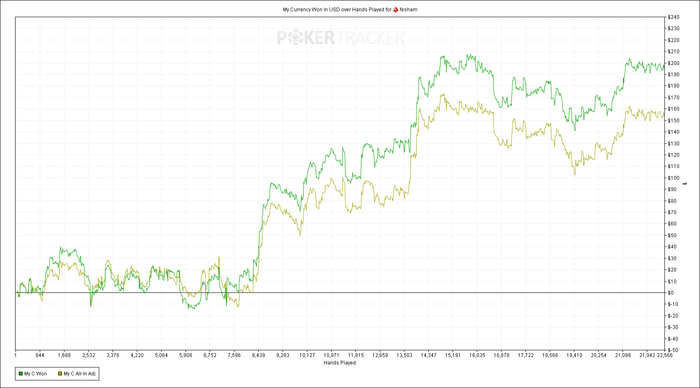
Task: Click the $0 y-axis label
Action: [x=671, y=293]
